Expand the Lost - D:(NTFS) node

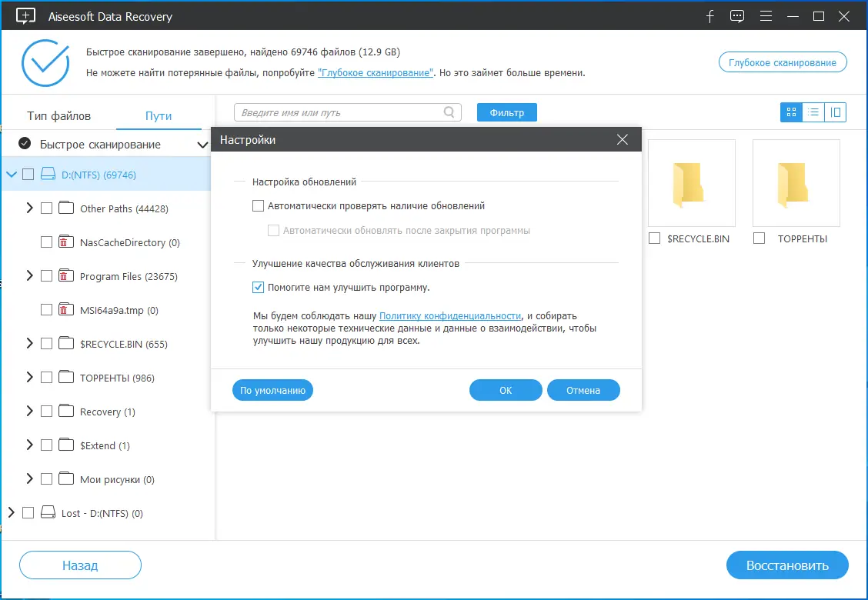pos(11,512)
